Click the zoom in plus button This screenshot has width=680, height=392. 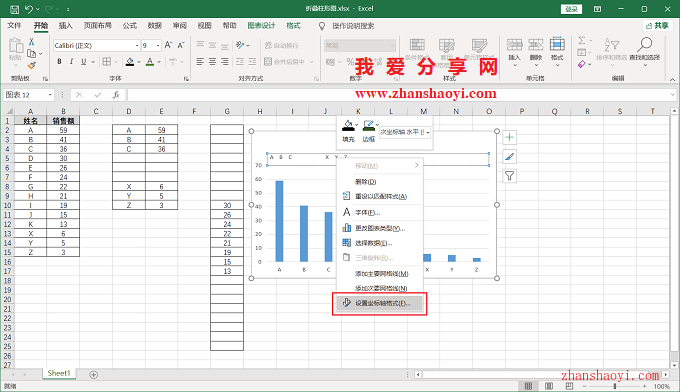click(645, 386)
